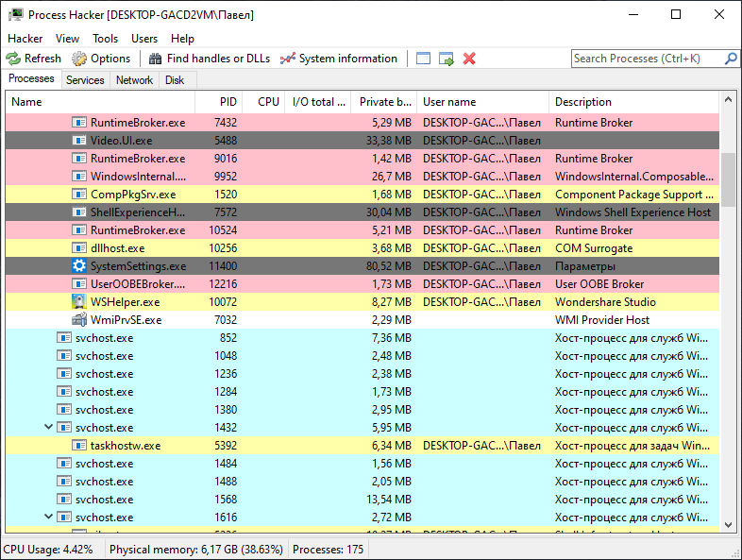Click the 'COM Surrogate' description cell
The image size is (742, 560).
point(594,248)
